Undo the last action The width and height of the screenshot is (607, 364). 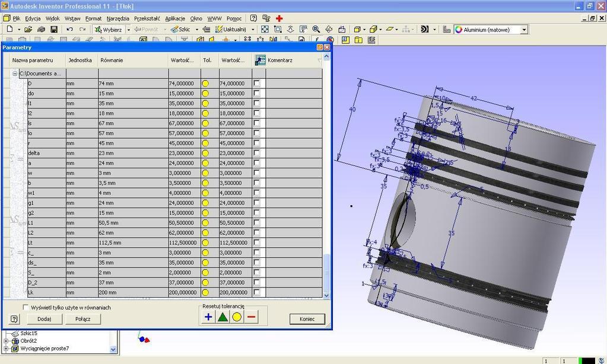pyautogui.click(x=69, y=30)
